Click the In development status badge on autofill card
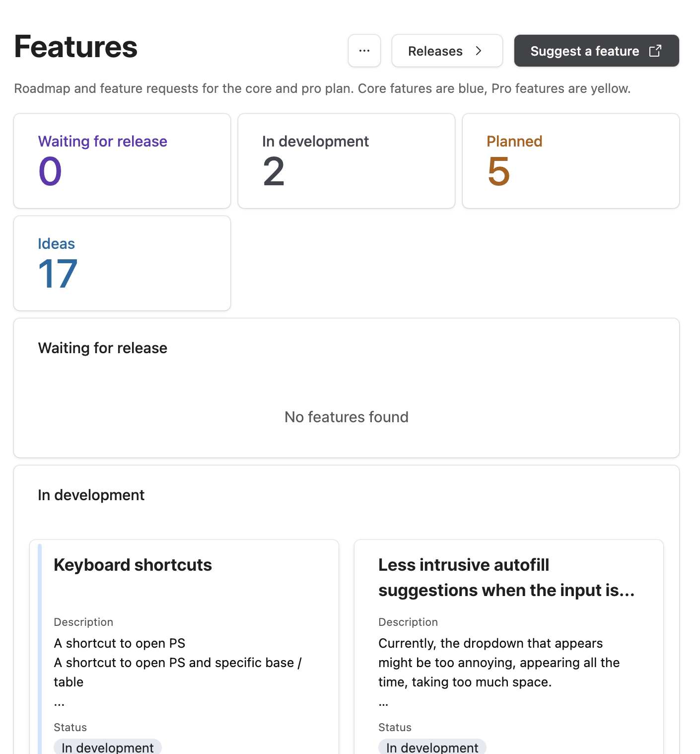The height and width of the screenshot is (754, 700). pyautogui.click(x=432, y=747)
